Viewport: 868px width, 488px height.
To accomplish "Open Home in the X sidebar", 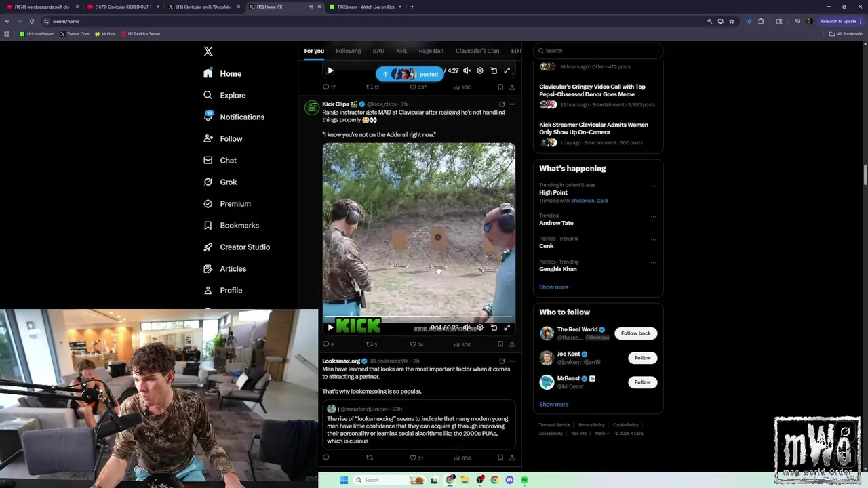I will [x=223, y=73].
